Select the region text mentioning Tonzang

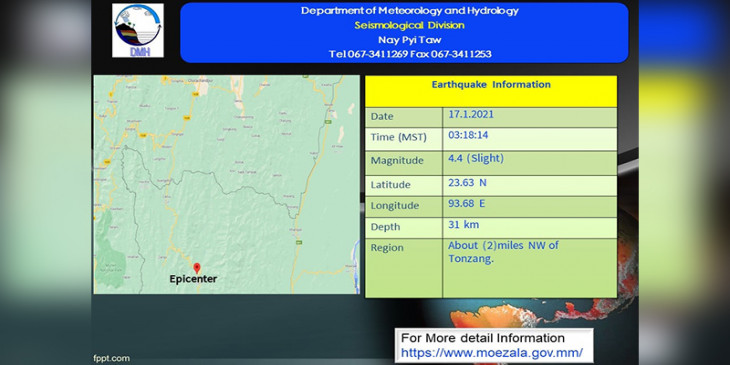503,252
